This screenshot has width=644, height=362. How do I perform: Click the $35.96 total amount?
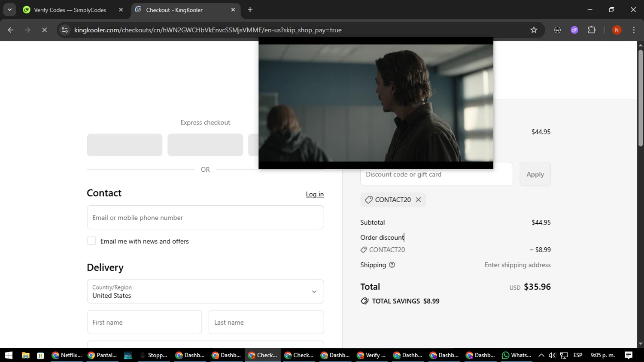[537, 287]
